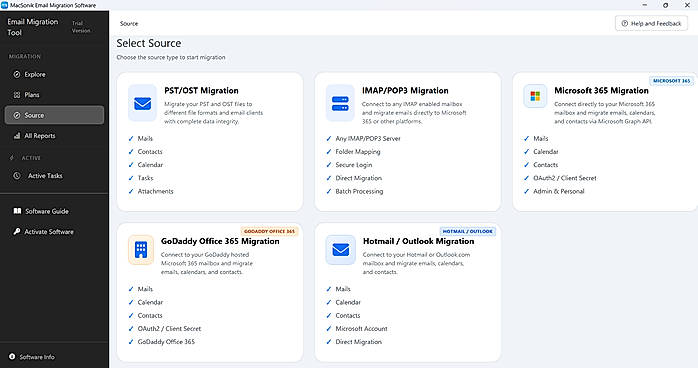The width and height of the screenshot is (698, 368).
Task: Click the IMAP/POP3 Migration server icon
Action: [x=340, y=103]
